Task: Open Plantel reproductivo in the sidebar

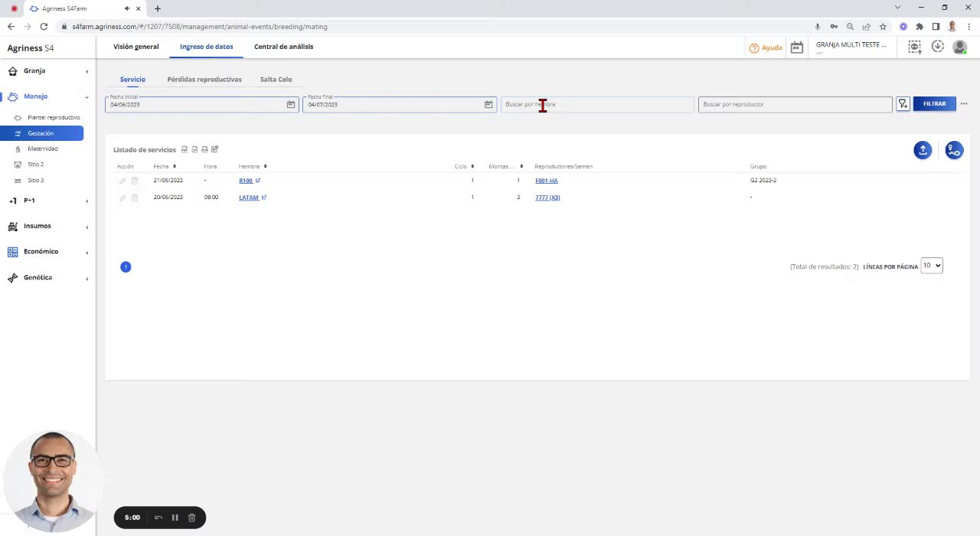Action: tap(54, 118)
